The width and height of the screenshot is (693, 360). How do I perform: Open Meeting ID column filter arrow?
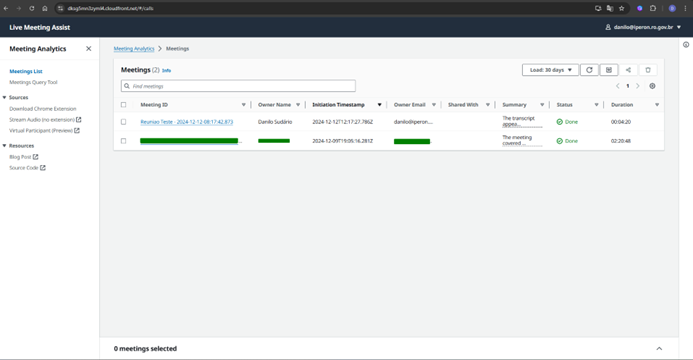(x=244, y=105)
